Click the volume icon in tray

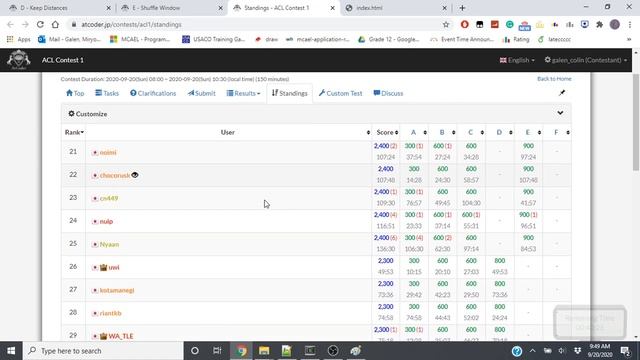562,351
